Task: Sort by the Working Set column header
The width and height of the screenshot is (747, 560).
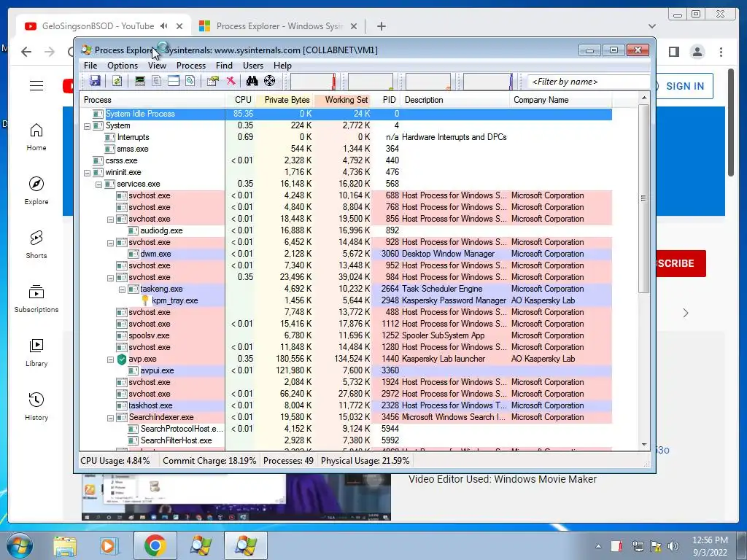Action: [343, 100]
